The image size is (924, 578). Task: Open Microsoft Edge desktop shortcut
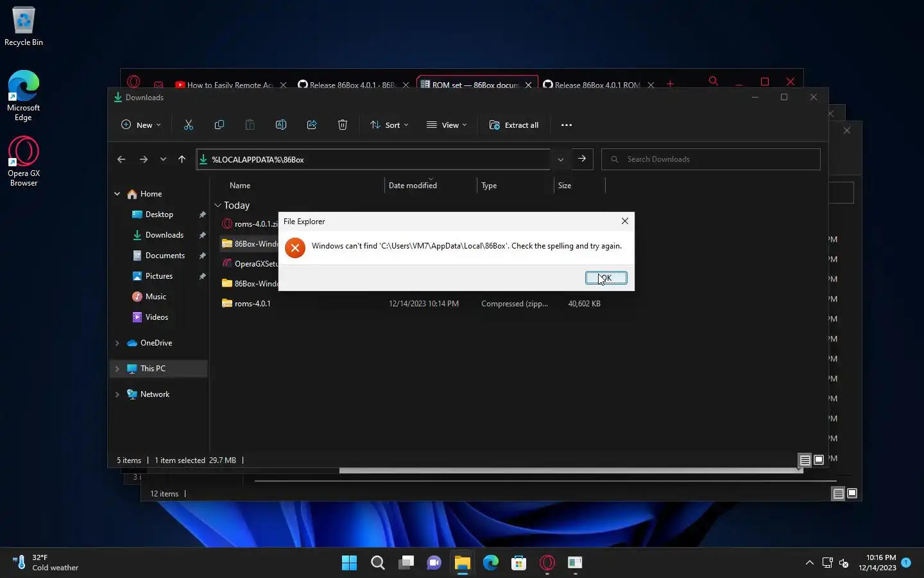click(24, 95)
